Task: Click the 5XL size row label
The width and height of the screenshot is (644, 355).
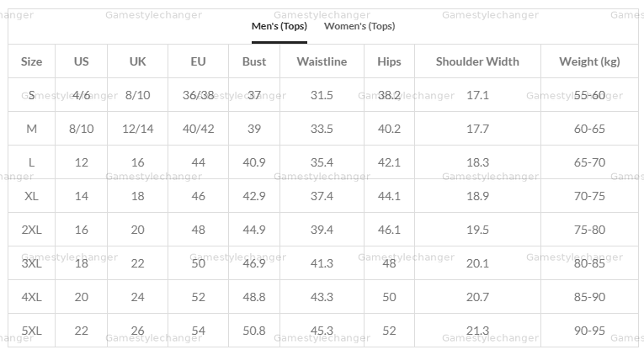Action: tap(31, 331)
